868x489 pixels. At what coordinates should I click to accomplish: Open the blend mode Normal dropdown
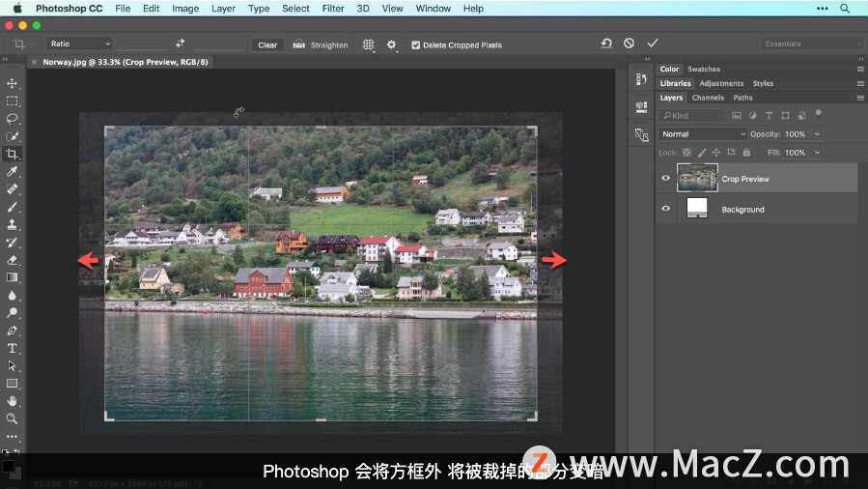tap(702, 134)
